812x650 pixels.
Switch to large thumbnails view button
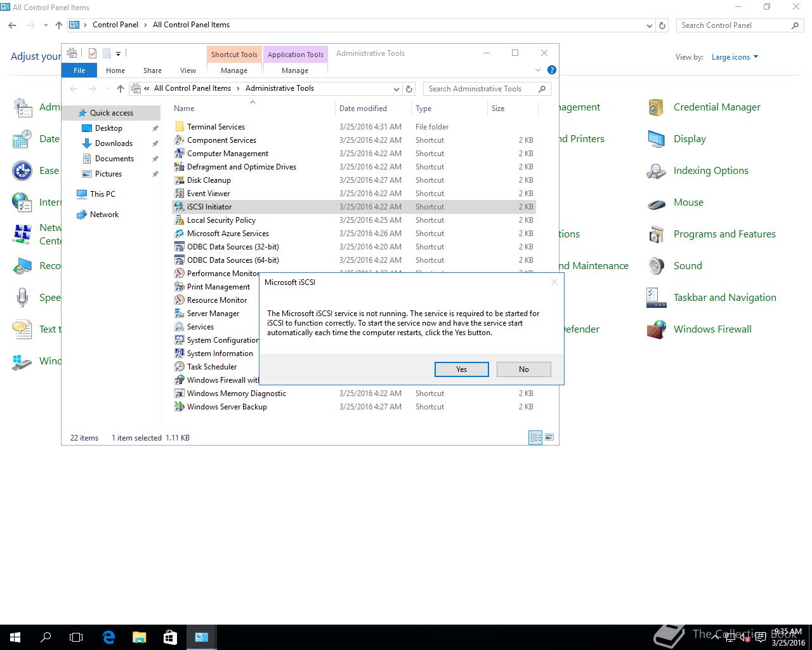click(549, 437)
